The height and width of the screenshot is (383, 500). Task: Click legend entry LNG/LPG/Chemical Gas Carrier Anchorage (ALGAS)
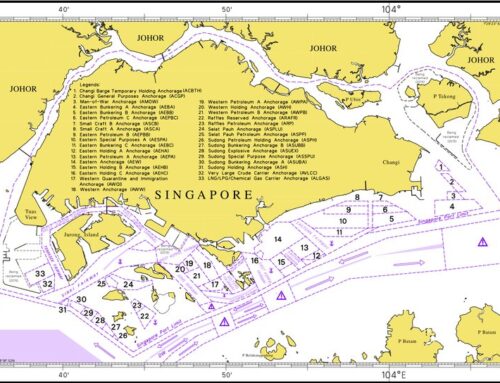click(x=264, y=178)
